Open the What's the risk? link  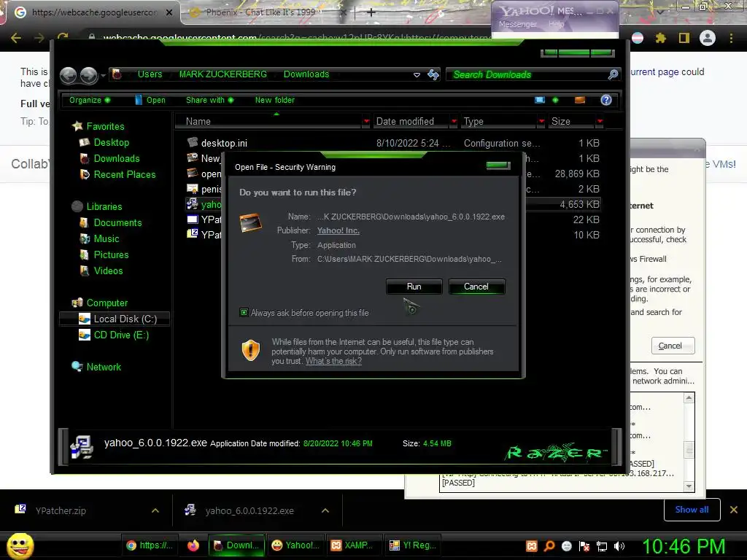(333, 361)
